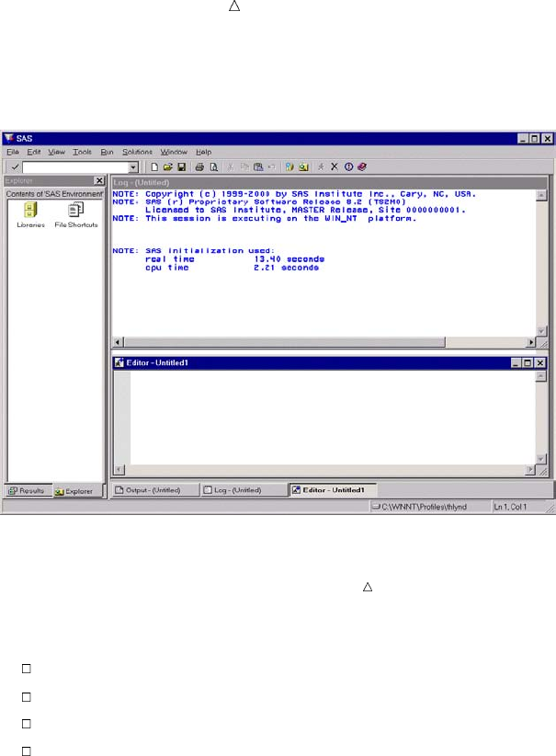
Task: Cut selection with the scissors icon
Action: point(231,166)
